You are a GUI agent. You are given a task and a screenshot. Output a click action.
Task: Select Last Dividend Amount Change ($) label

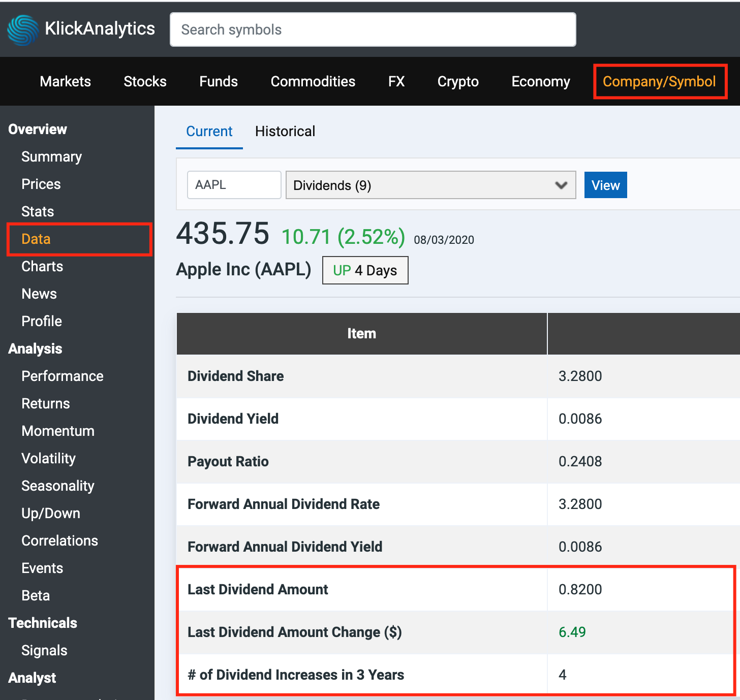pos(295,632)
